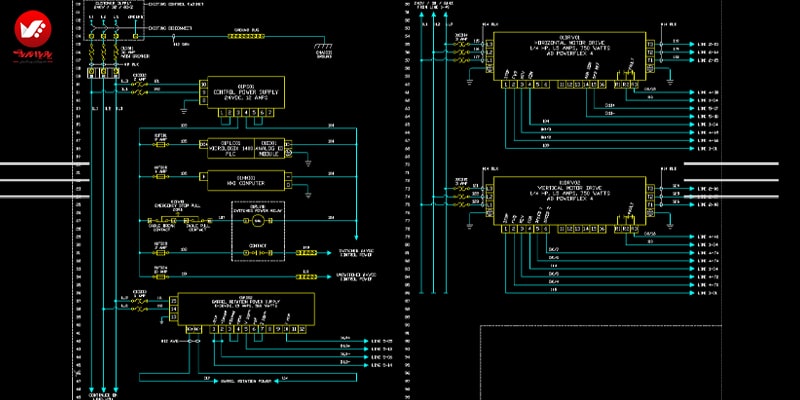Click the website logo in corner
Viewport: 800px width, 400px height.
click(33, 35)
